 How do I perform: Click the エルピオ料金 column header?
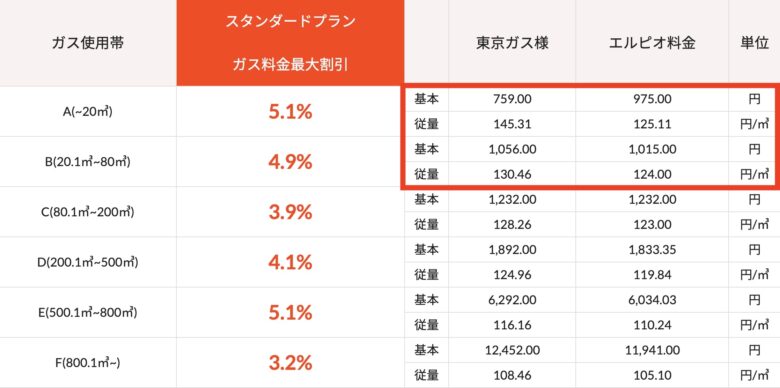pyautogui.click(x=652, y=43)
